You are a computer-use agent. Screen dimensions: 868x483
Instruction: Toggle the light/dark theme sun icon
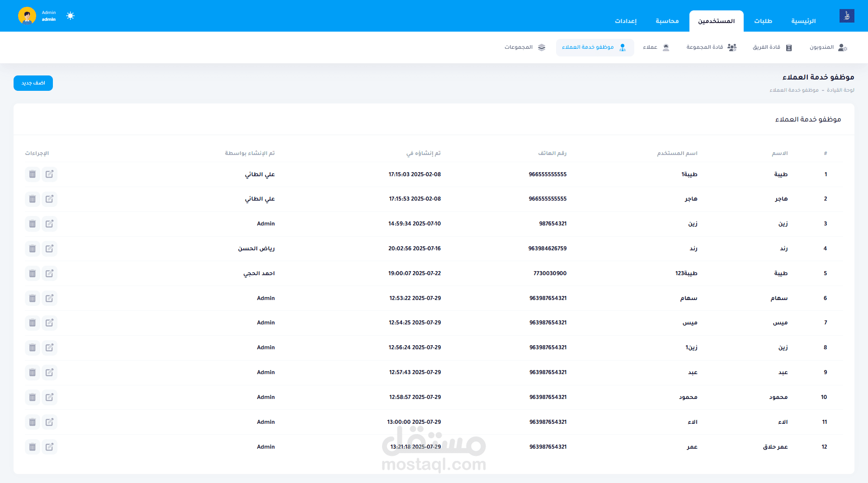71,16
